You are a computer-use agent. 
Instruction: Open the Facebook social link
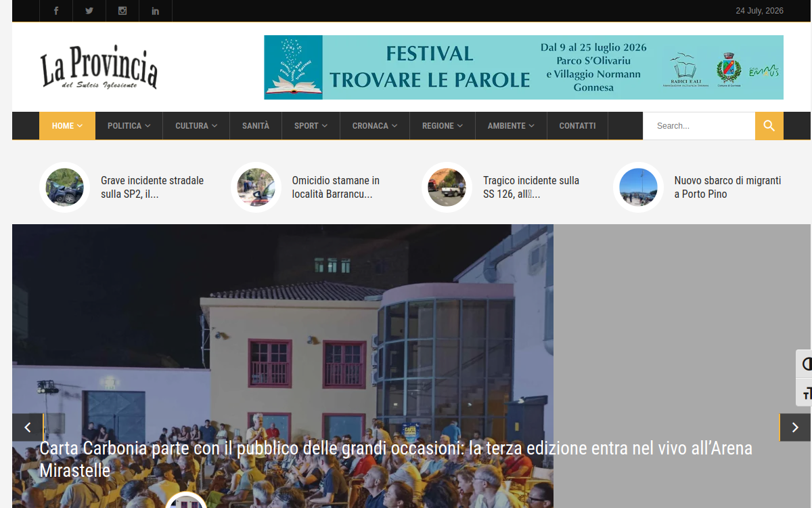click(x=56, y=11)
